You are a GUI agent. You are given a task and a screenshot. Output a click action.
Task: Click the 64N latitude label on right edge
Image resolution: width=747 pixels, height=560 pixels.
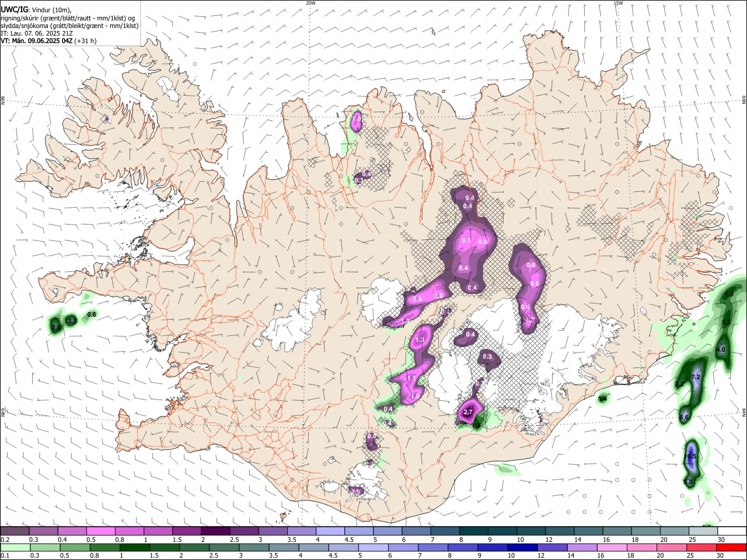click(744, 412)
